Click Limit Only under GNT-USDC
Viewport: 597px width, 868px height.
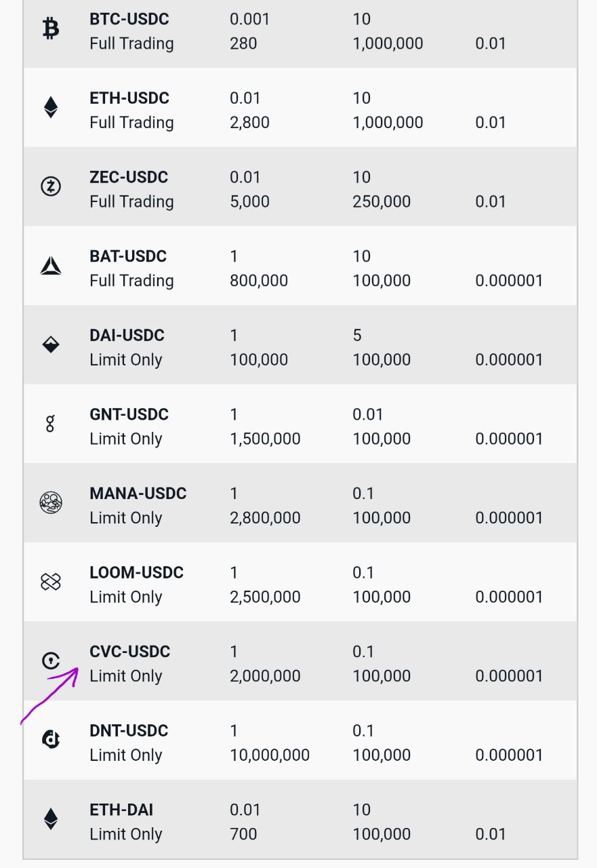pyautogui.click(x=126, y=439)
